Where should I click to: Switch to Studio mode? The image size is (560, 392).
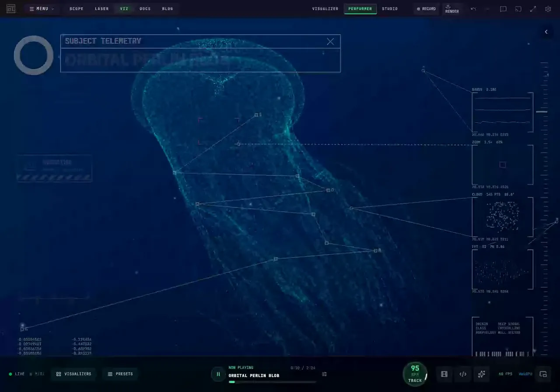[390, 9]
